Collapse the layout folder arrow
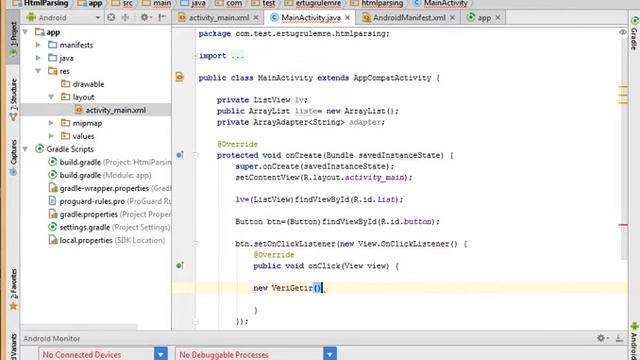This screenshot has height=360, width=640. coord(51,97)
